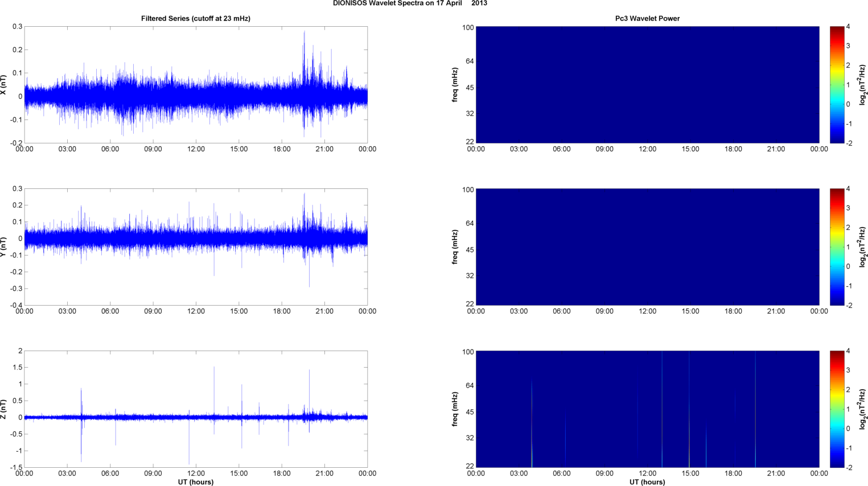This screenshot has height=486, width=868.
Task: Click UT (hours) label under Z time series
Action: coord(196,482)
